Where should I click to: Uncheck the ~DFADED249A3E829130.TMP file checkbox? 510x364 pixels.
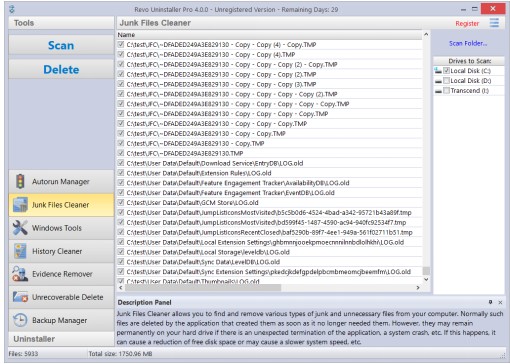point(121,153)
